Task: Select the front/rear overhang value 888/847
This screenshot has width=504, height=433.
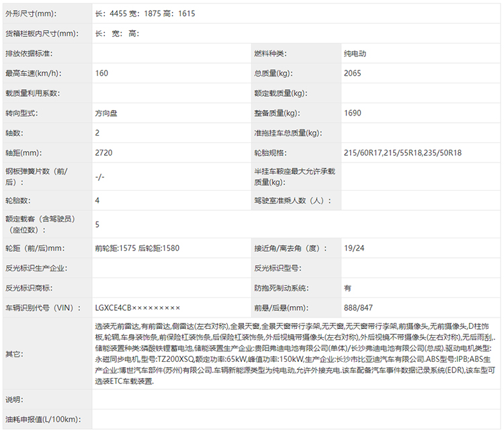Action: coord(358,307)
